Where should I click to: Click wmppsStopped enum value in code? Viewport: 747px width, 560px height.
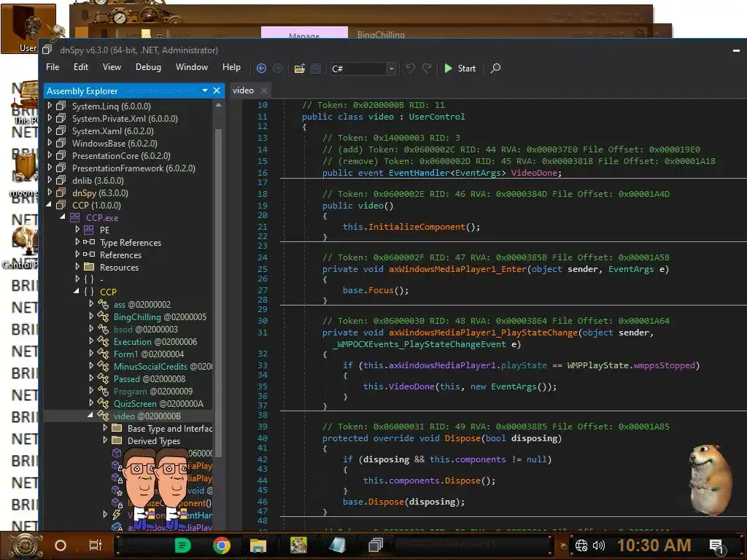[664, 365]
